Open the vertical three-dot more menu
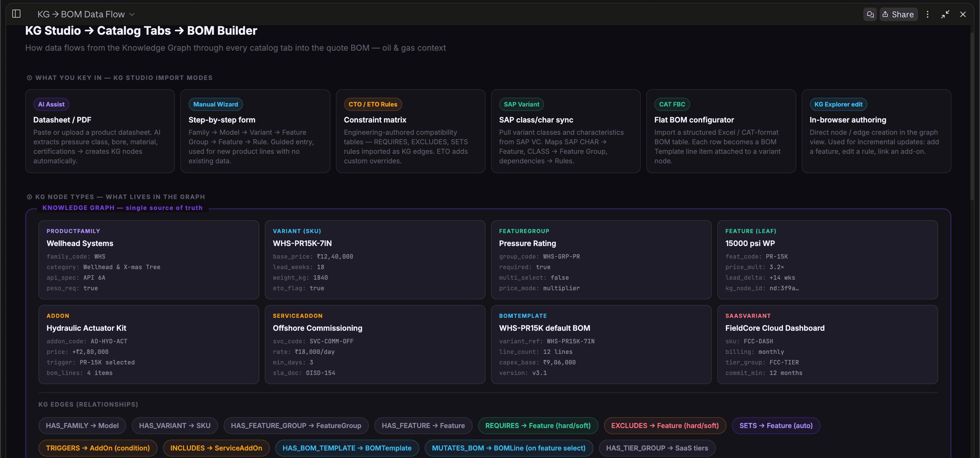Viewport: 980px width, 458px height. 928,14
